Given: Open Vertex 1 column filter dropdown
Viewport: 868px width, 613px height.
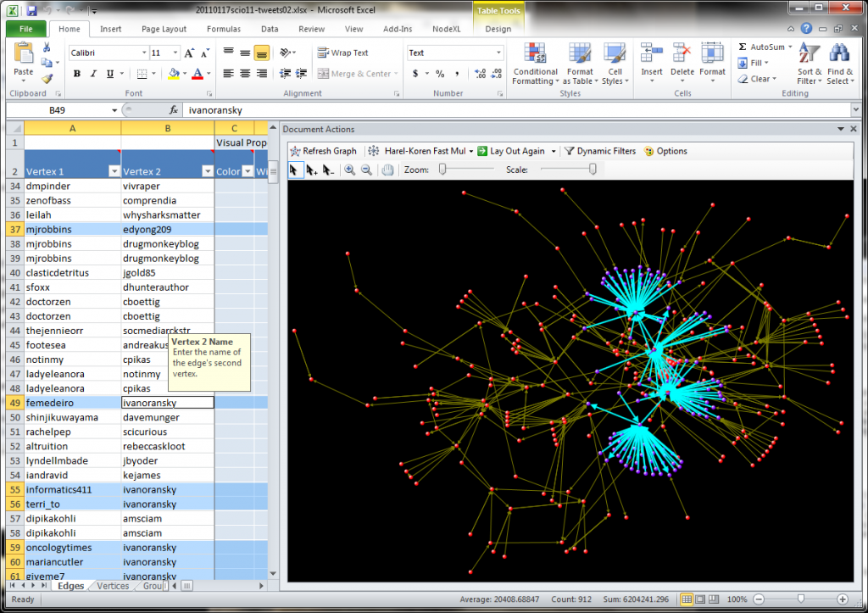Looking at the screenshot, I should point(114,171).
